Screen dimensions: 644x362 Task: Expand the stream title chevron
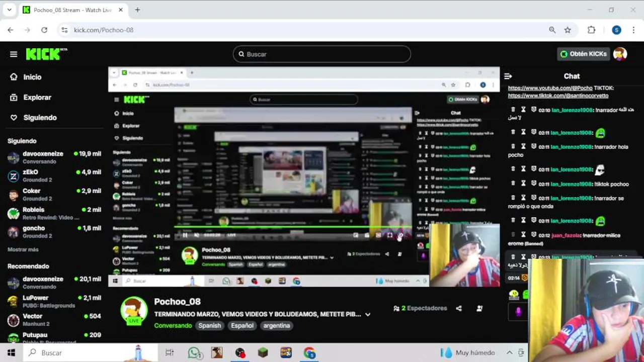368,314
